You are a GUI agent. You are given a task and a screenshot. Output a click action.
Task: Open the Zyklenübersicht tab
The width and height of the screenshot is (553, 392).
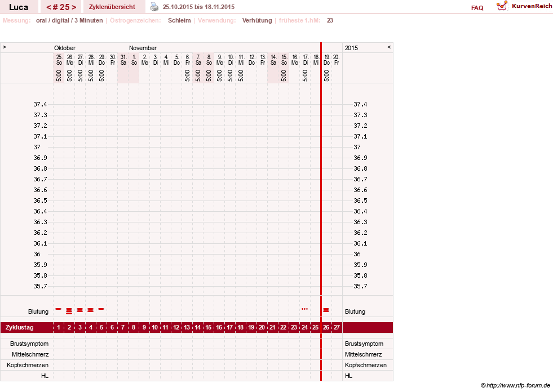click(x=112, y=7)
